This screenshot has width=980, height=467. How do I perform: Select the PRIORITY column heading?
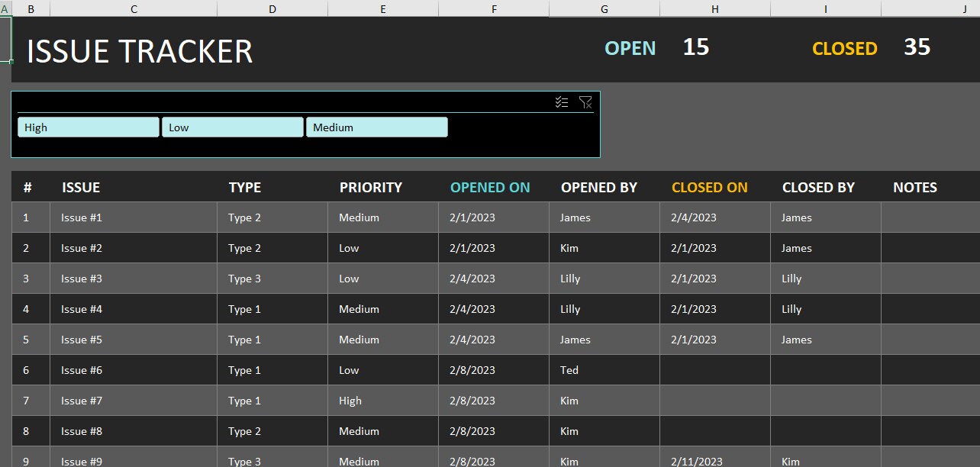(371, 187)
